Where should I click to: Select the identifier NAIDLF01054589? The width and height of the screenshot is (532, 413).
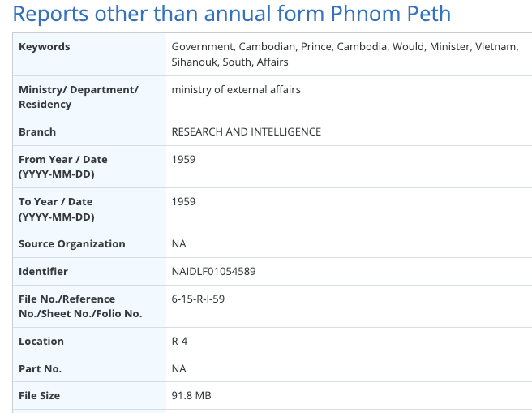tap(214, 271)
